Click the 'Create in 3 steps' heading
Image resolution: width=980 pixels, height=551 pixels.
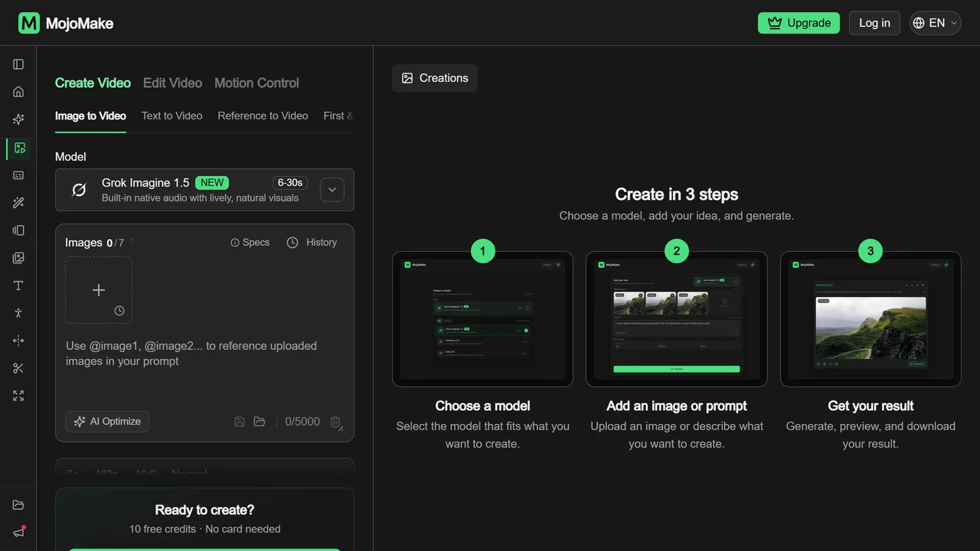coord(677,194)
